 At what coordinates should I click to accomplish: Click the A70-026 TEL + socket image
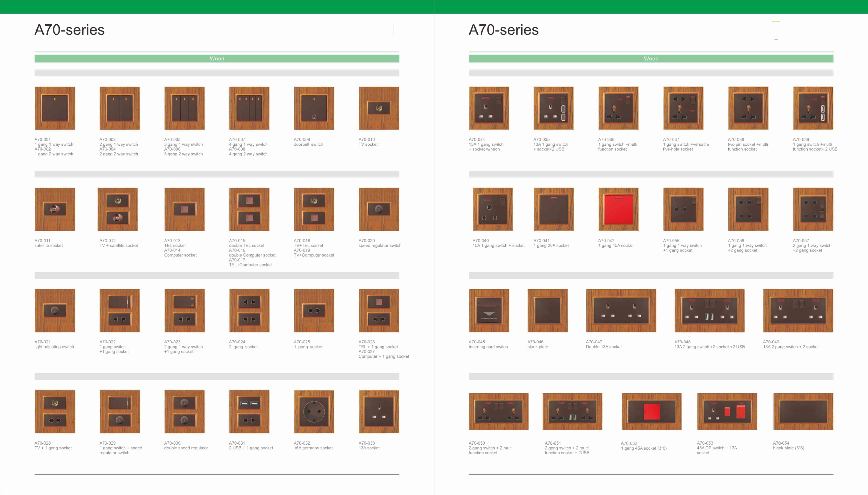pos(379,311)
